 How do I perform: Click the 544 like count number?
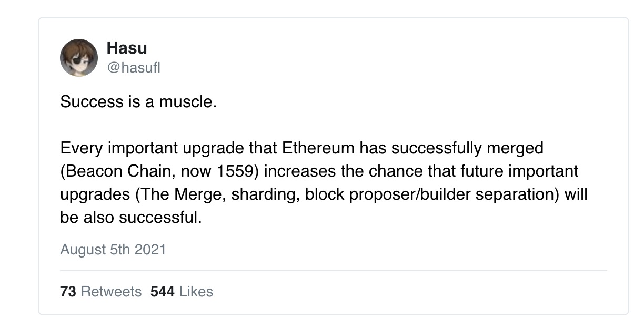coord(163,291)
